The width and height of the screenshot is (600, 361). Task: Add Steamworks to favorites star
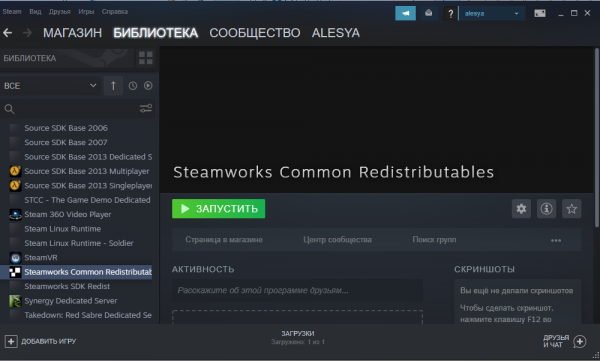pos(572,209)
